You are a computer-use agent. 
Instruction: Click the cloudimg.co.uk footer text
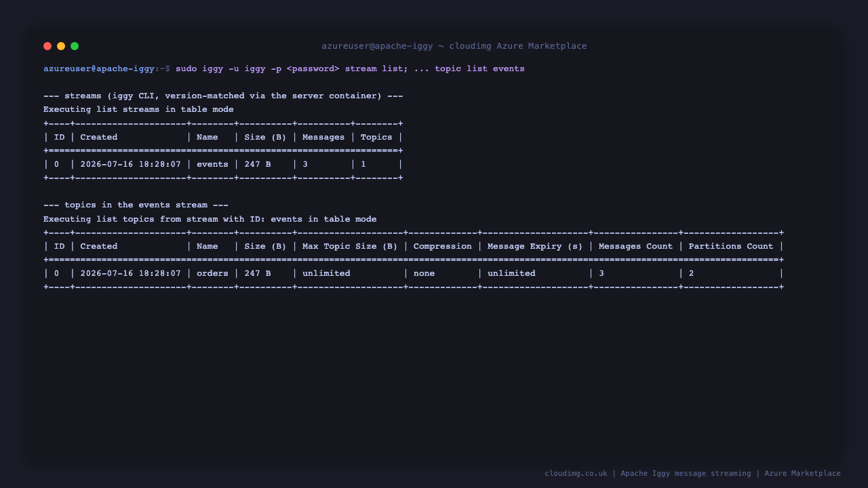coord(576,474)
